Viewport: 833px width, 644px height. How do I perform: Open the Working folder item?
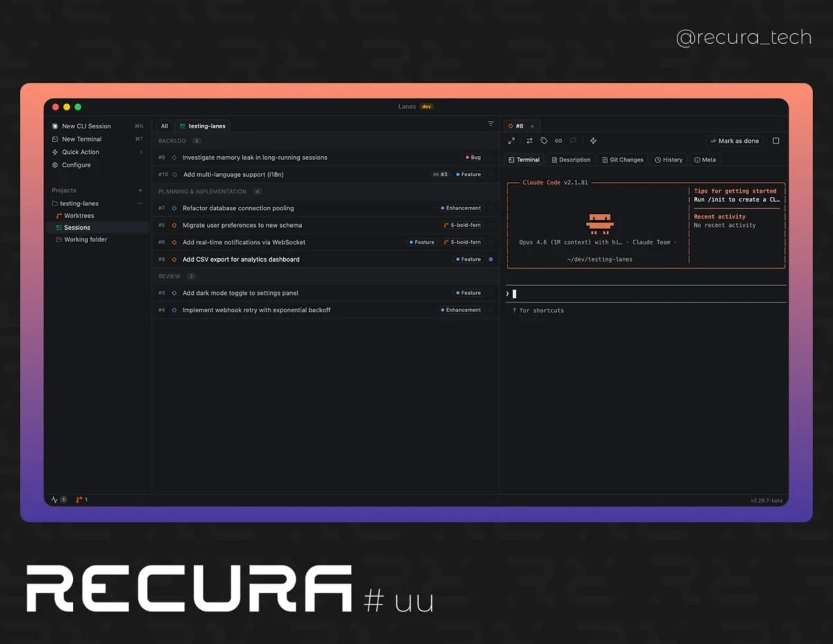pos(81,239)
